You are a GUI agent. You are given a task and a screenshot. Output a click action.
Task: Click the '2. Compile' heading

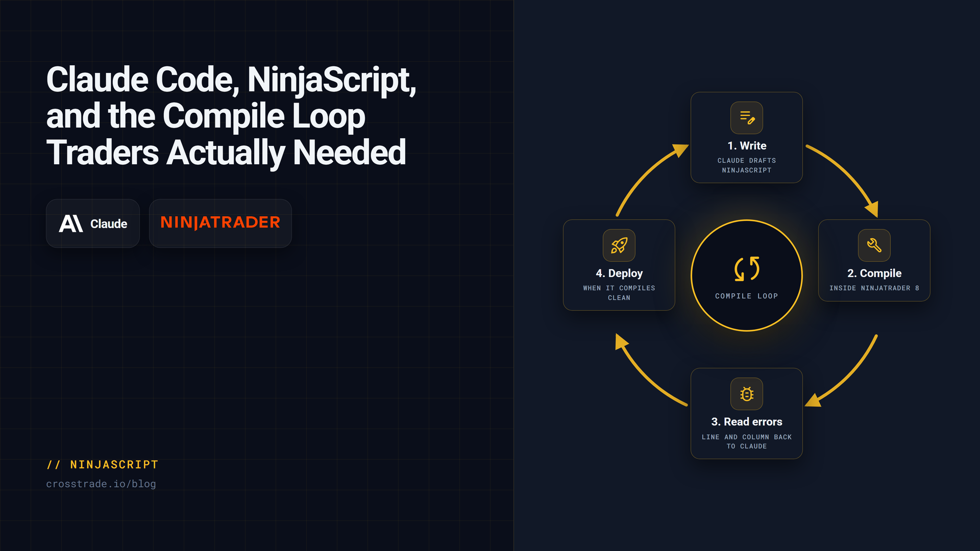pos(874,273)
